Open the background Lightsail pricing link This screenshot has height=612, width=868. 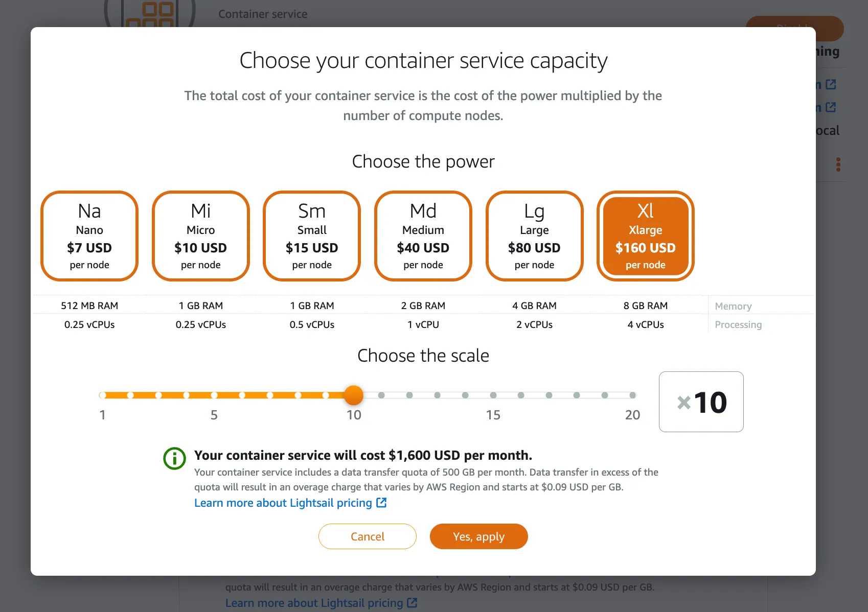click(314, 603)
